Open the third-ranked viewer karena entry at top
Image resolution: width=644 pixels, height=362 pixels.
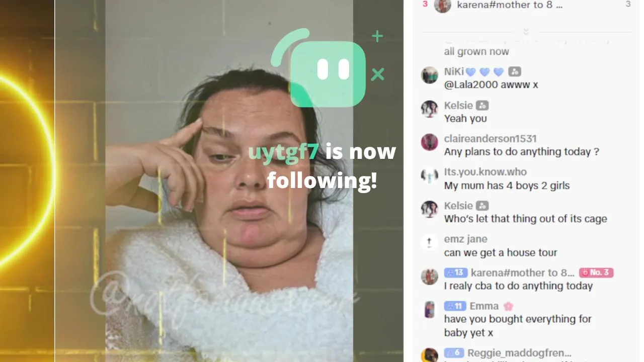coord(526,5)
